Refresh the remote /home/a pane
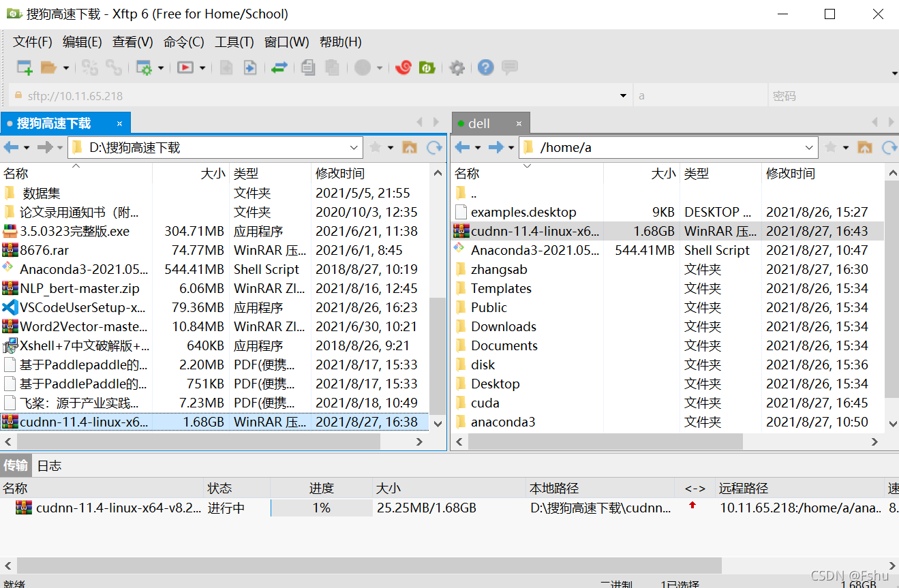 point(889,147)
